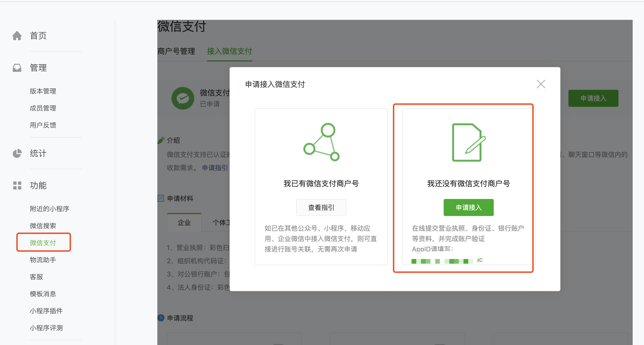Click 我还没有微信支付商户号 heading
This screenshot has height=345, width=644.
pos(468,184)
